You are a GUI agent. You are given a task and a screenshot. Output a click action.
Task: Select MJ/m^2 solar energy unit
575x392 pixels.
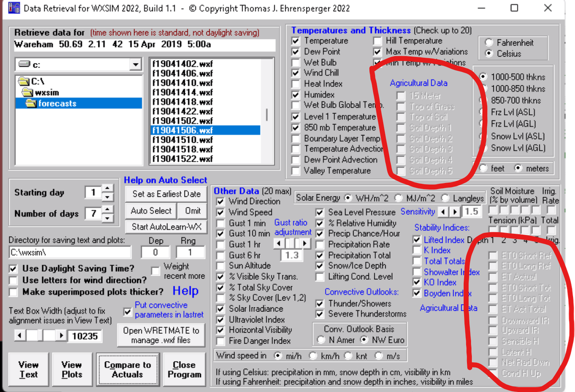click(399, 198)
